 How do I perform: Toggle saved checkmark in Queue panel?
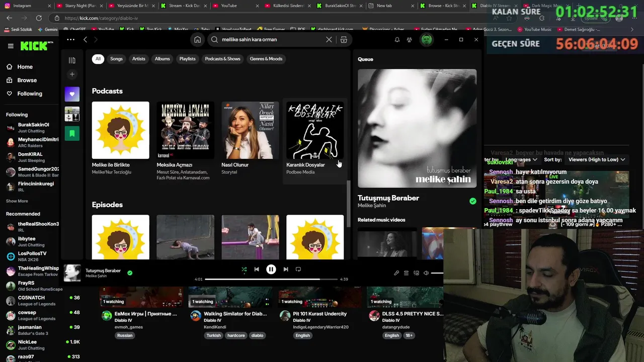tap(472, 201)
